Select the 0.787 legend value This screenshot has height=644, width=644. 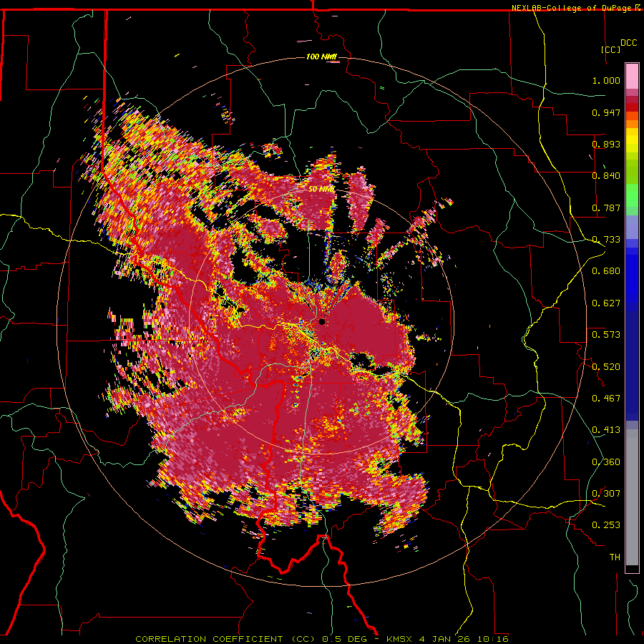pos(606,208)
